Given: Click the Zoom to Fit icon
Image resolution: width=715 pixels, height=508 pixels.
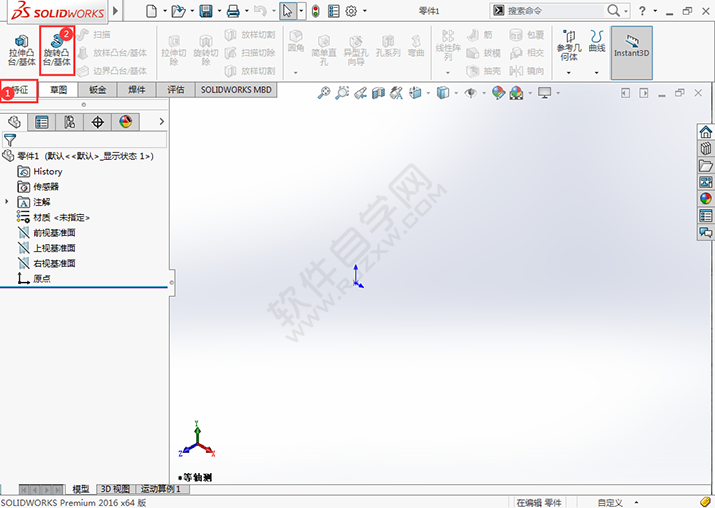Looking at the screenshot, I should (x=324, y=93).
